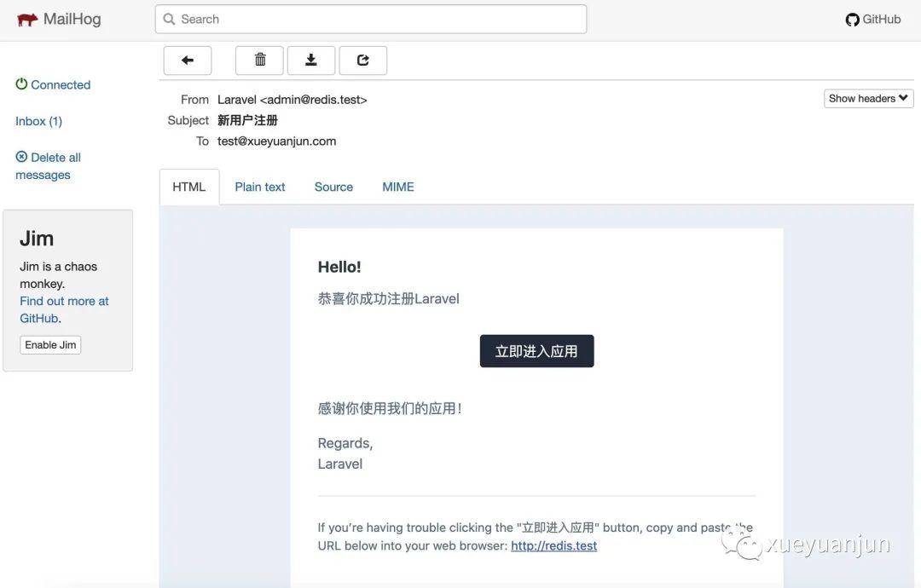Open the search suggestions dropdown
The image size is (921, 588).
pyautogui.click(x=370, y=19)
